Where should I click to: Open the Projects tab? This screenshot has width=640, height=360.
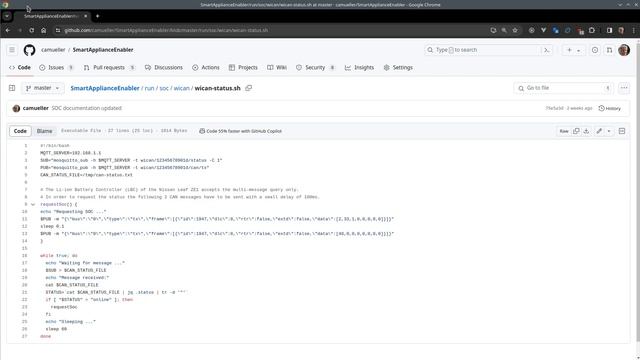coord(243,67)
